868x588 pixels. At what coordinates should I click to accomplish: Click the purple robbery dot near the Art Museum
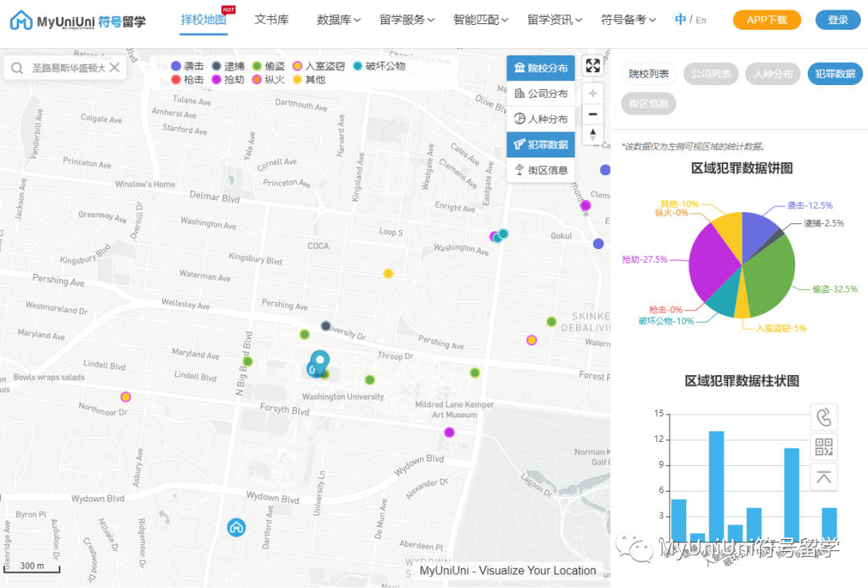click(449, 432)
